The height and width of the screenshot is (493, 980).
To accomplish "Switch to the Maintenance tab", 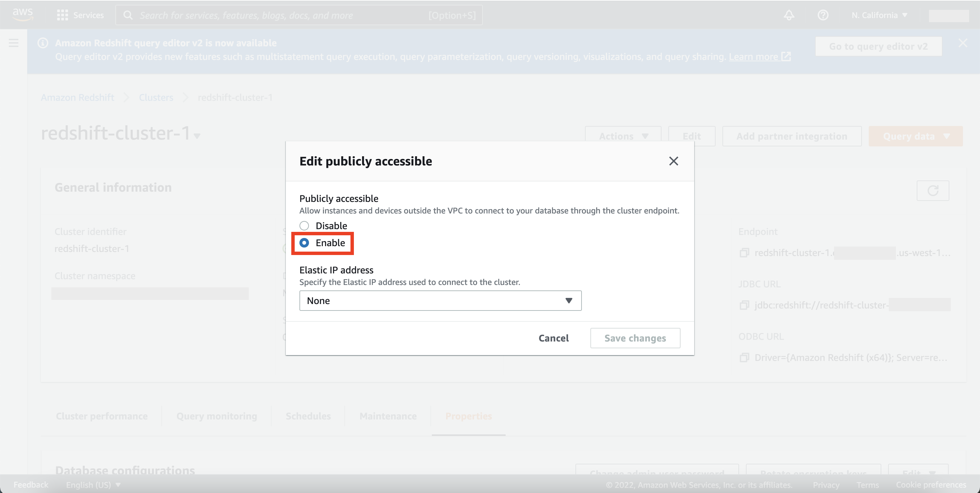I will click(x=388, y=416).
